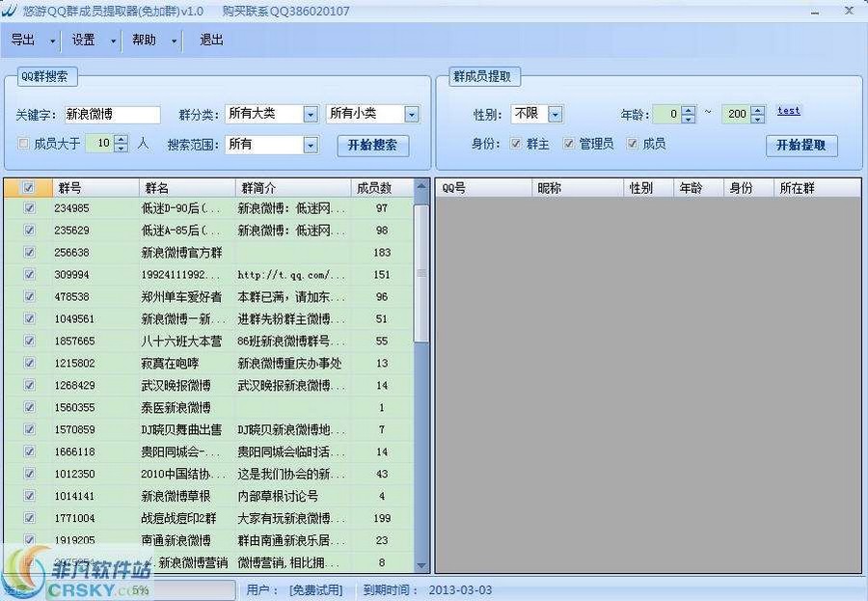Uncheck the row for group 1560355

click(x=29, y=407)
